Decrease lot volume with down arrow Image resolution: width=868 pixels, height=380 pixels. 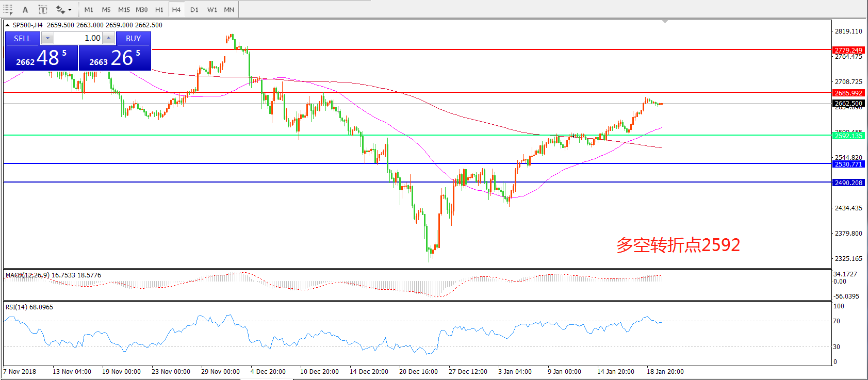[x=47, y=38]
